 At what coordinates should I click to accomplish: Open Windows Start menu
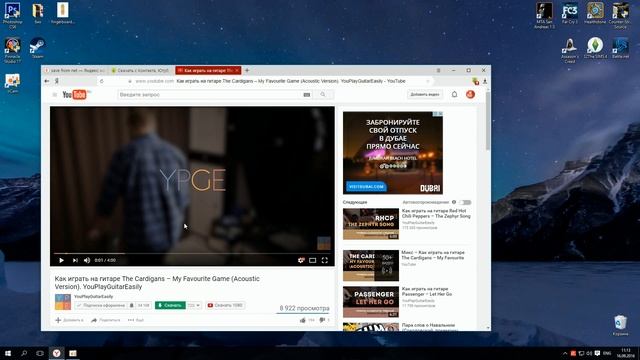(8, 353)
